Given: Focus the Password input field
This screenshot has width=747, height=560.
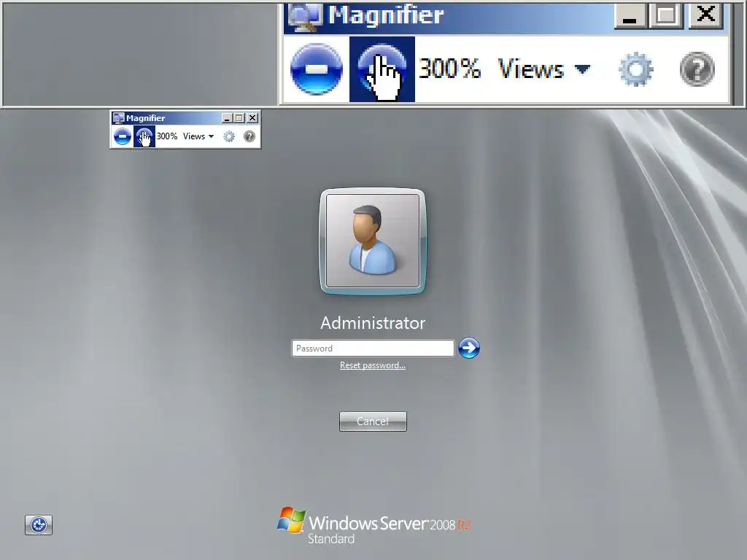Looking at the screenshot, I should tap(373, 348).
